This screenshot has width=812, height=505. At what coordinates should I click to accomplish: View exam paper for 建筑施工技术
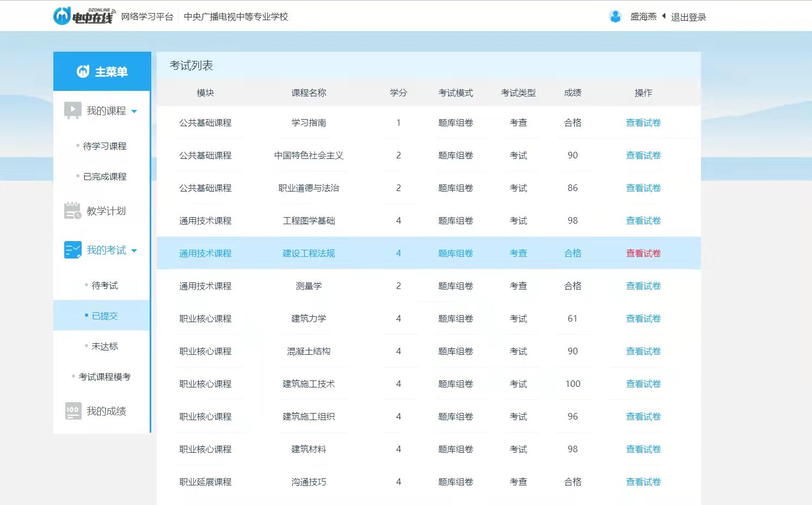643,384
